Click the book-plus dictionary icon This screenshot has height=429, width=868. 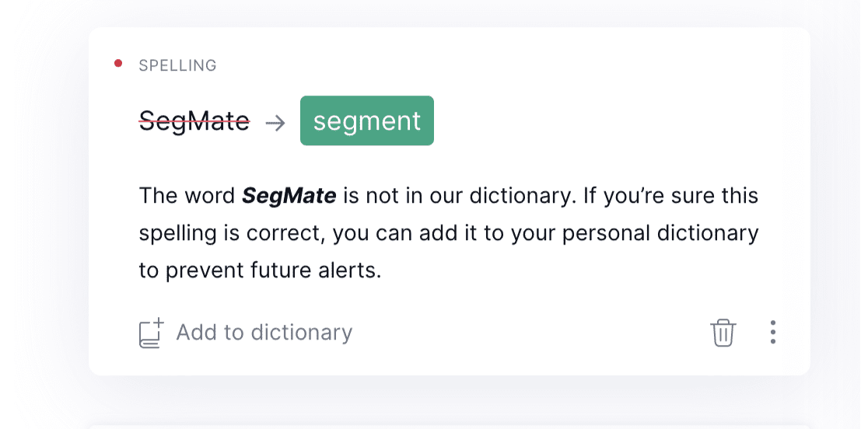click(151, 333)
